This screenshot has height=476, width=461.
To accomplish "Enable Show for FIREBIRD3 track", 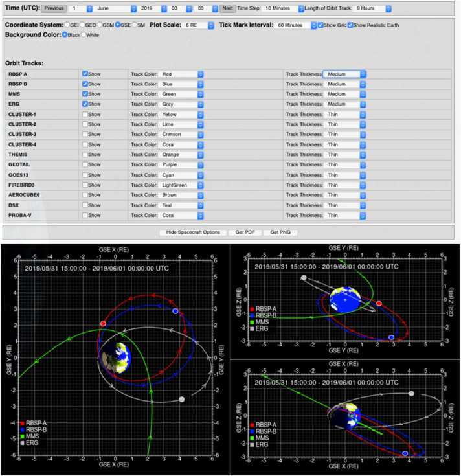I will pyautogui.click(x=85, y=185).
